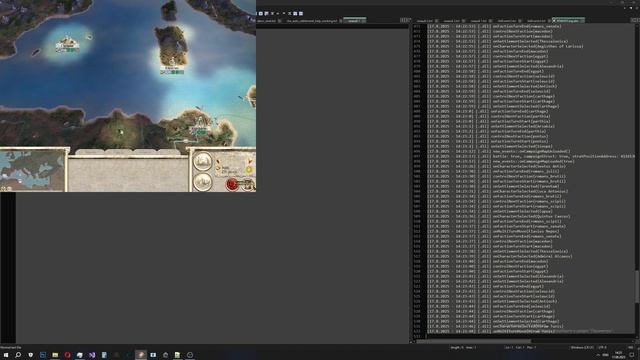
Task: Open taskbar search magnifier
Action: [x=18, y=355]
